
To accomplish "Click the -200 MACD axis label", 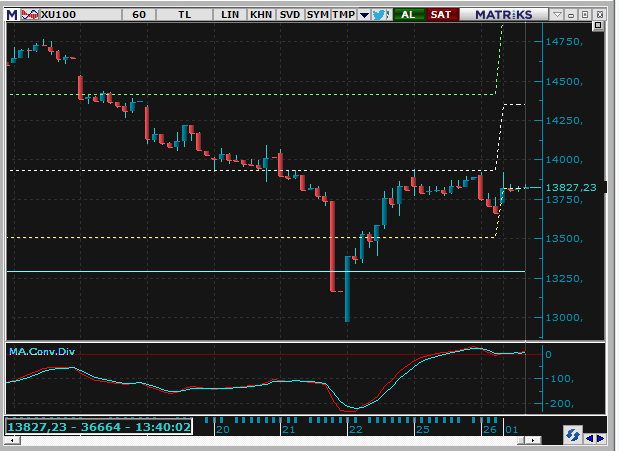I will [x=559, y=404].
